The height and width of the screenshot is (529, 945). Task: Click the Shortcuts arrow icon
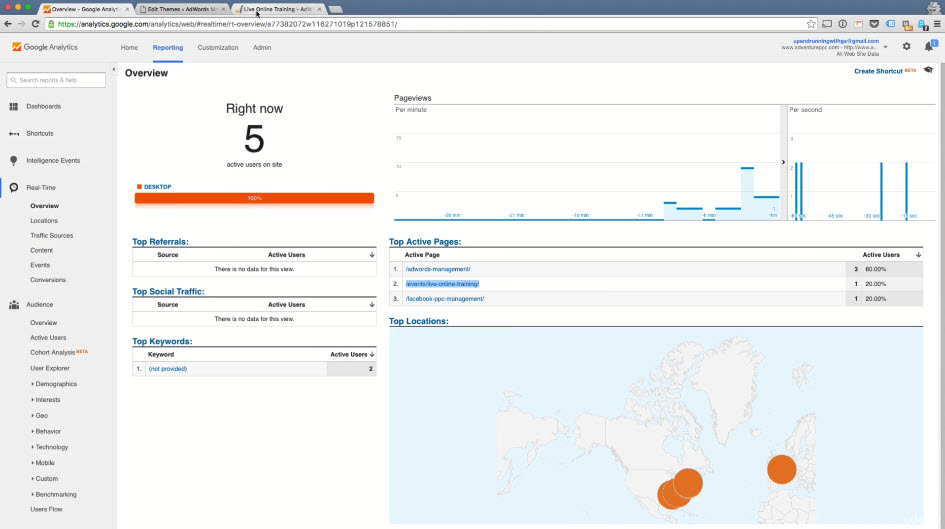click(14, 133)
